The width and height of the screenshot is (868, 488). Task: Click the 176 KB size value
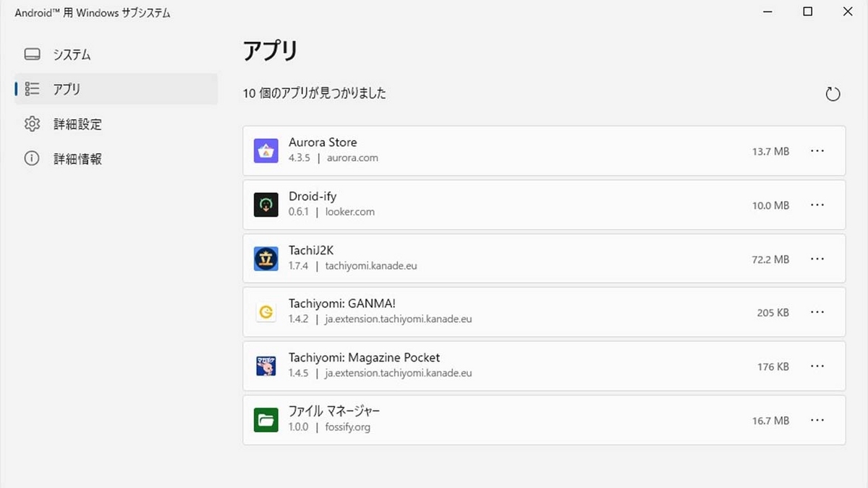(773, 367)
